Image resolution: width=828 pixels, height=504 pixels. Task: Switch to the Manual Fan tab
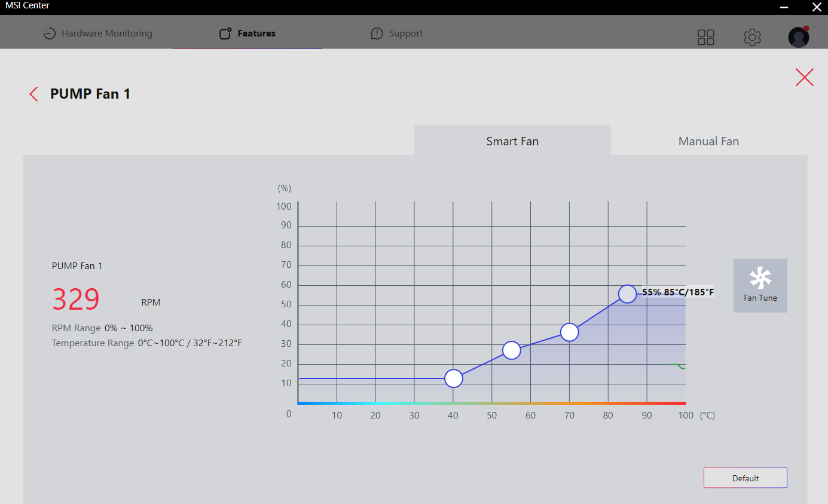[708, 140]
